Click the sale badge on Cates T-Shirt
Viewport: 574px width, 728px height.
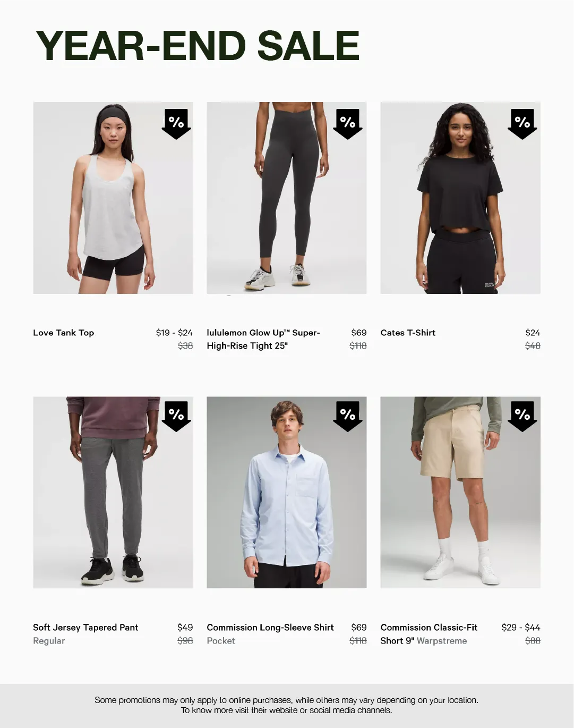(522, 124)
